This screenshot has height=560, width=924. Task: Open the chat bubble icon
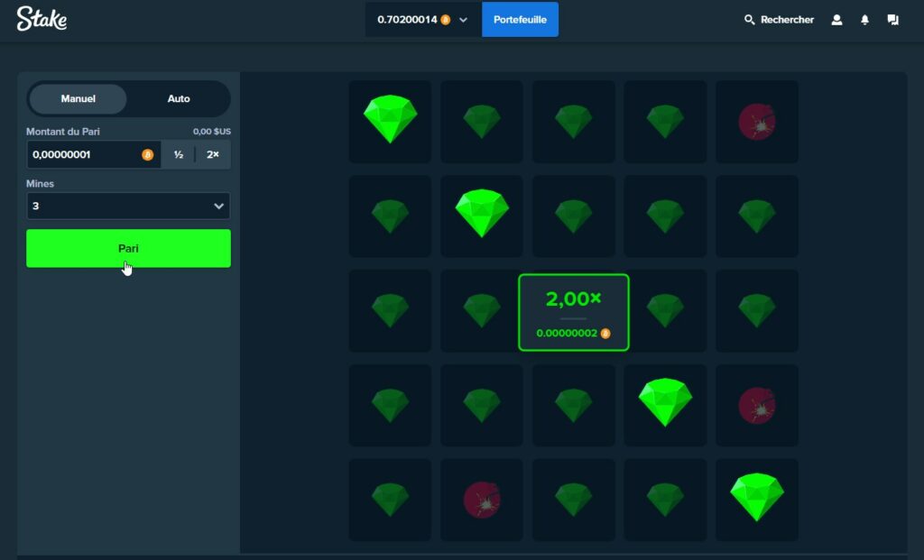pyautogui.click(x=892, y=20)
